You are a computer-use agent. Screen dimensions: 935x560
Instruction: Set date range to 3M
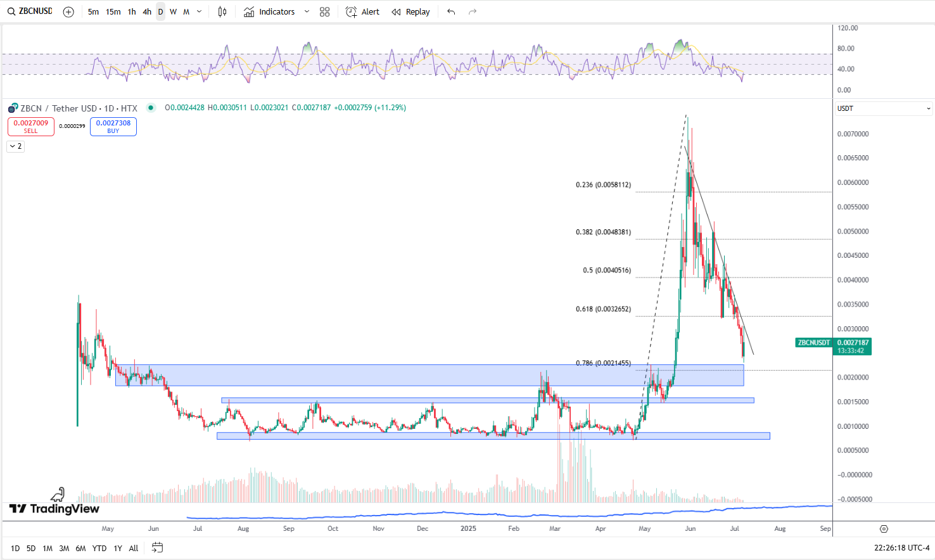pyautogui.click(x=64, y=549)
